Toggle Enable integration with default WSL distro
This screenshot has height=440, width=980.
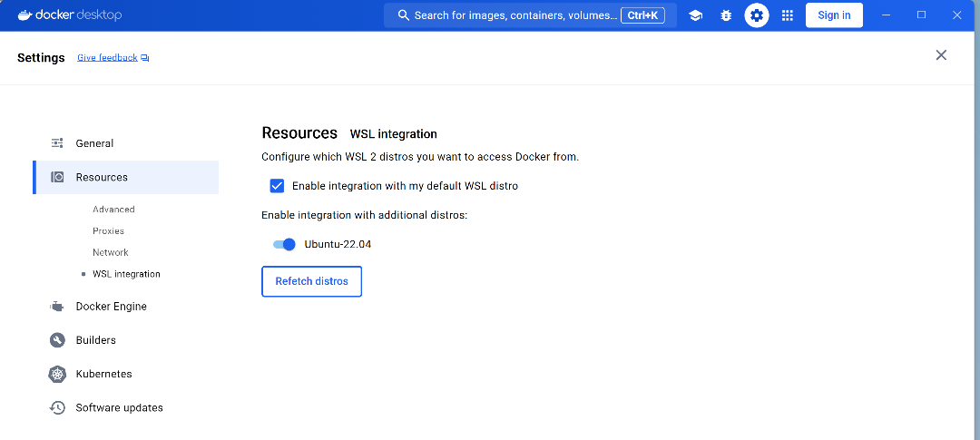pos(277,186)
